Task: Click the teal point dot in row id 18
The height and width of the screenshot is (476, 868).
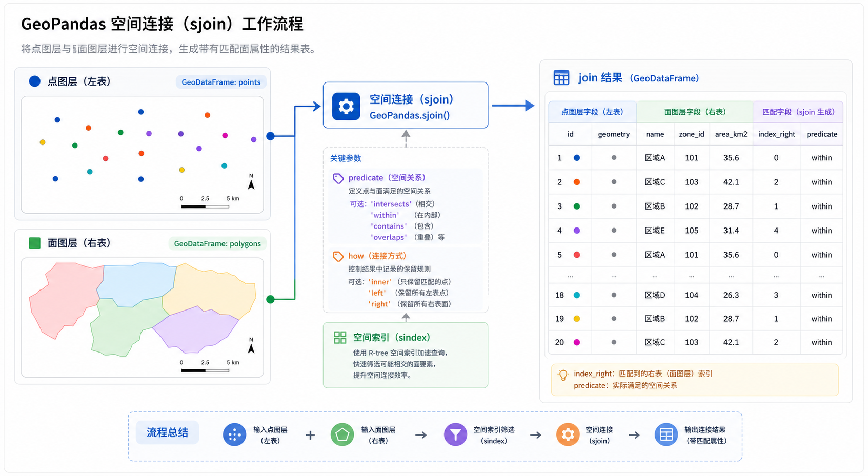Action: coord(577,295)
